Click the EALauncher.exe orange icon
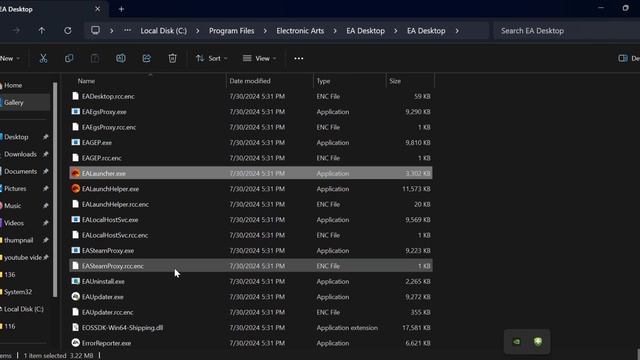Viewport: 640px width, 360px height. tap(76, 173)
